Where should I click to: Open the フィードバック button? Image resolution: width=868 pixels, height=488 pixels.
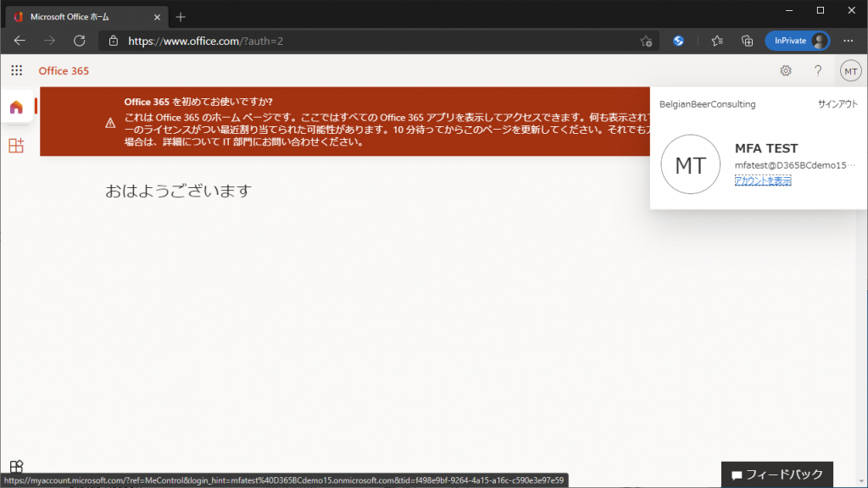tap(777, 474)
